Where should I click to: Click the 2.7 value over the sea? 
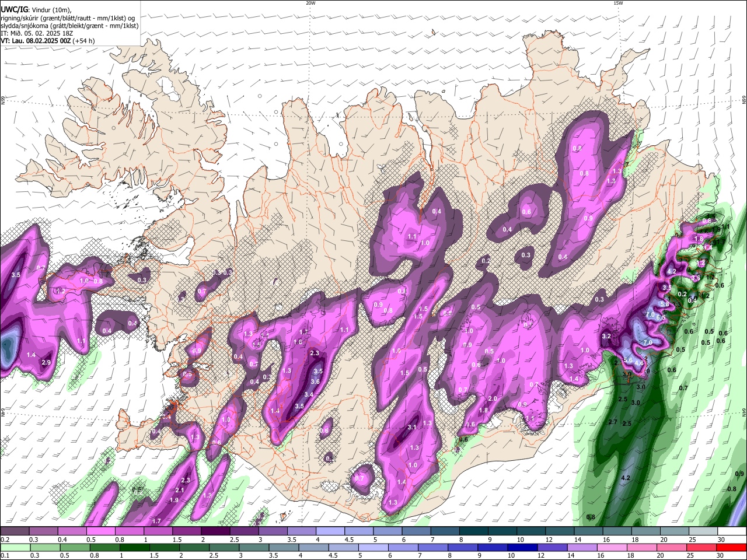coord(613,422)
